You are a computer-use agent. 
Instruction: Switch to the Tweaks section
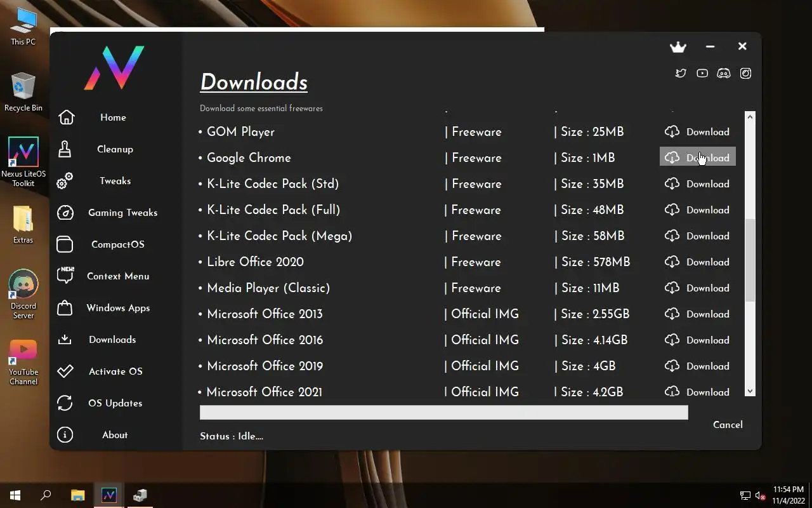[x=115, y=181]
